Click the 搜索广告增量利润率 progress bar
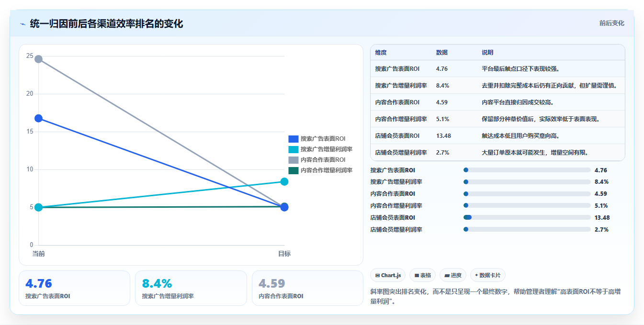Screen dimensions: 644x325 pos(527,182)
